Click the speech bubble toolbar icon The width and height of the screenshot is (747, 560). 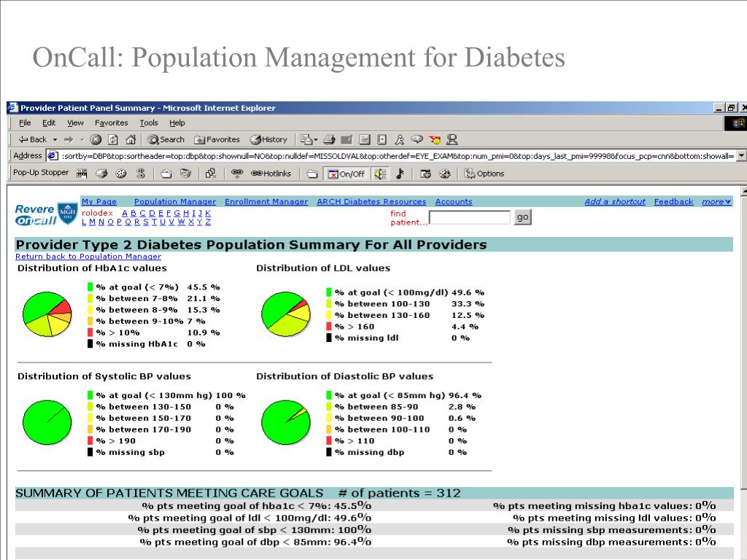click(x=417, y=139)
